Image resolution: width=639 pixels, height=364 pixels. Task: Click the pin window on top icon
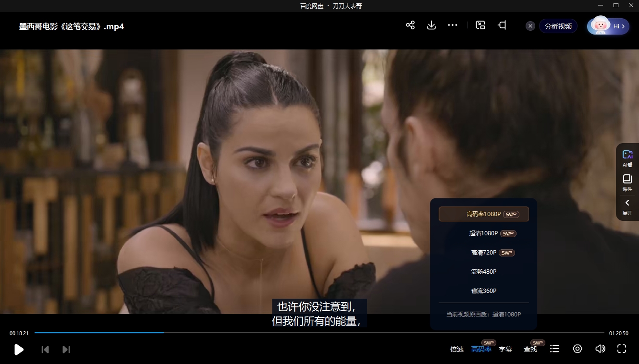point(502,25)
